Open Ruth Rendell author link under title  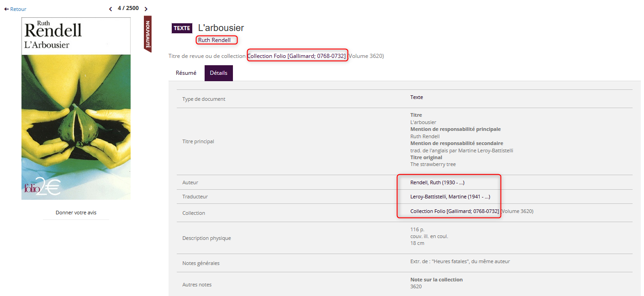[214, 40]
